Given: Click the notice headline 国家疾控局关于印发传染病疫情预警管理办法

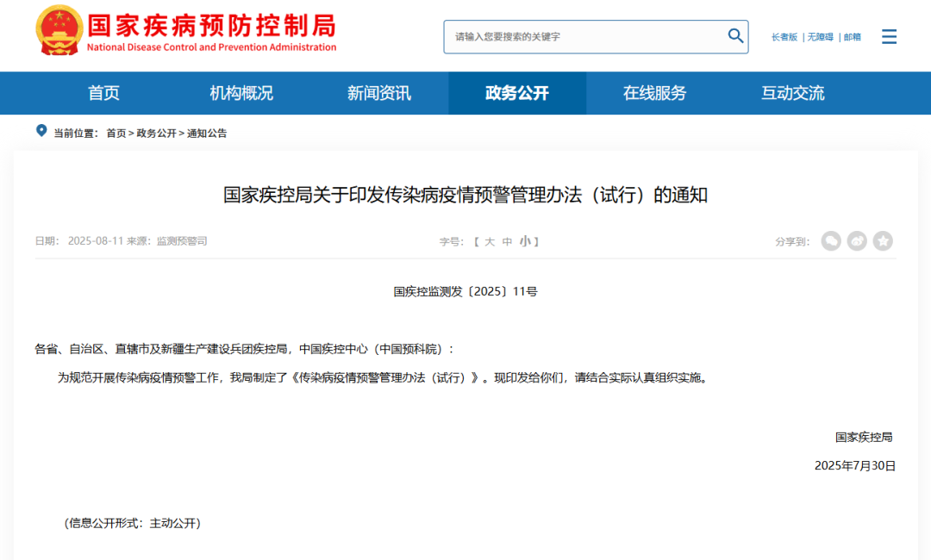Looking at the screenshot, I should [465, 195].
